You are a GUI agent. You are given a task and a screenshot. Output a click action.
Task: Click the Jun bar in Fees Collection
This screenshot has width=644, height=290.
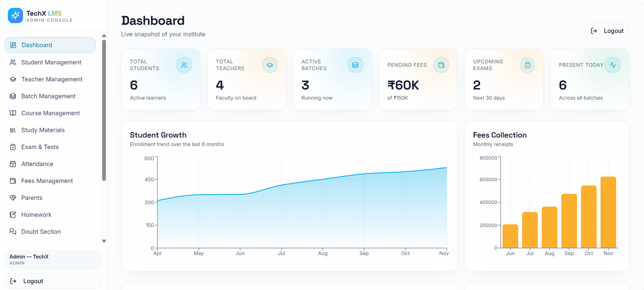510,236
